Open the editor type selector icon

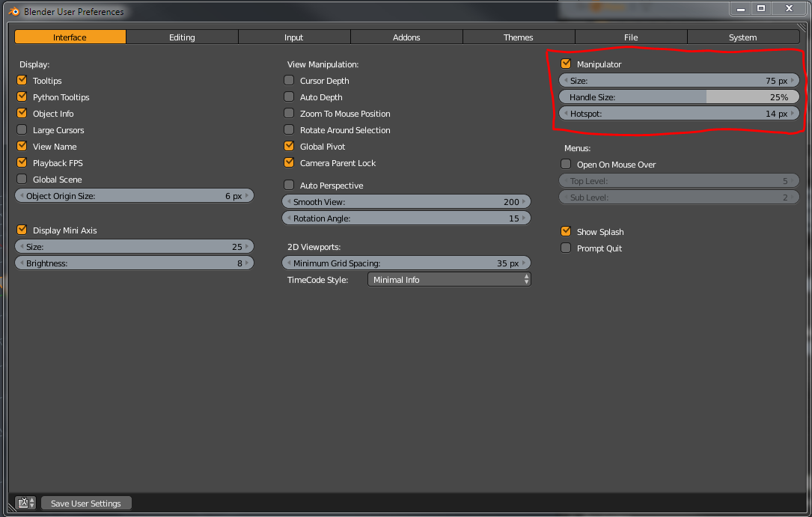pos(25,504)
